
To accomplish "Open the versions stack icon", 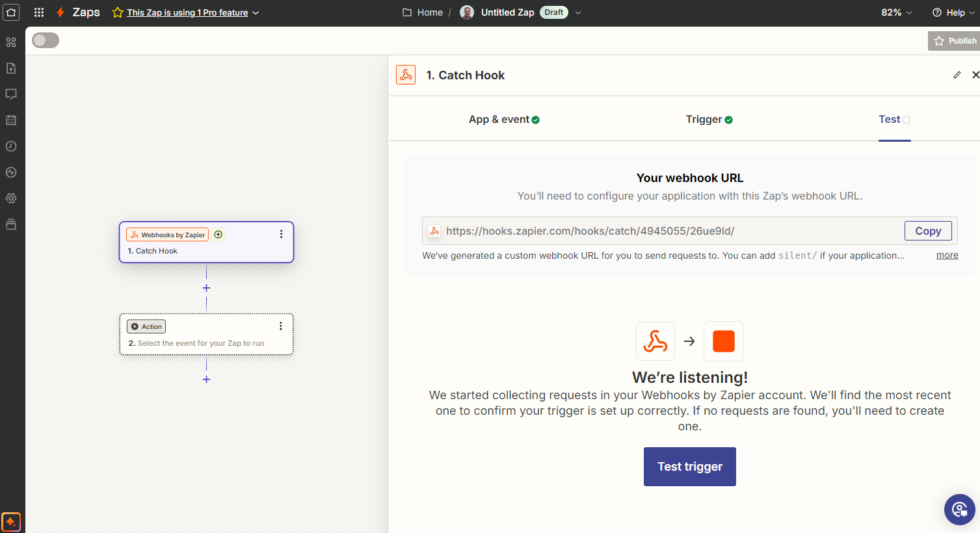I will coord(11,224).
